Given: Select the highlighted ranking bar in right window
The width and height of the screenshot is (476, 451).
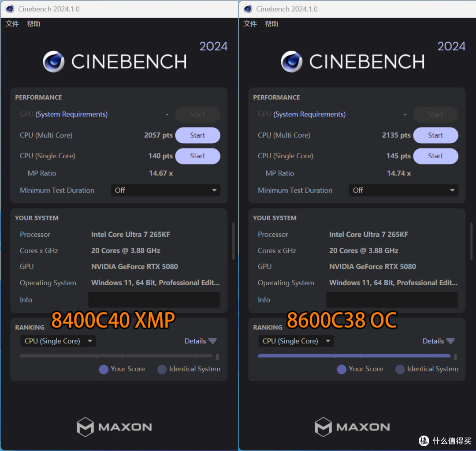Looking at the screenshot, I should (354, 356).
